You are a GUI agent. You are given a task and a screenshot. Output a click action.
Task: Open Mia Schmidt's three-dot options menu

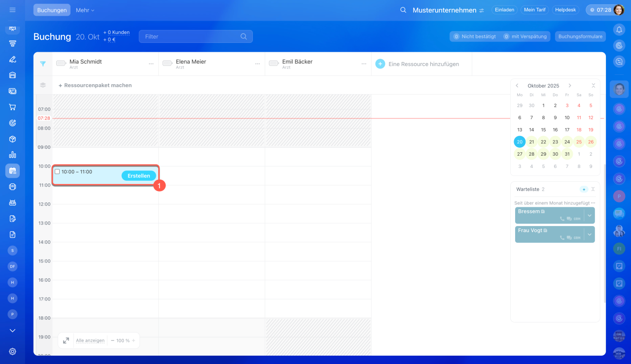(151, 64)
